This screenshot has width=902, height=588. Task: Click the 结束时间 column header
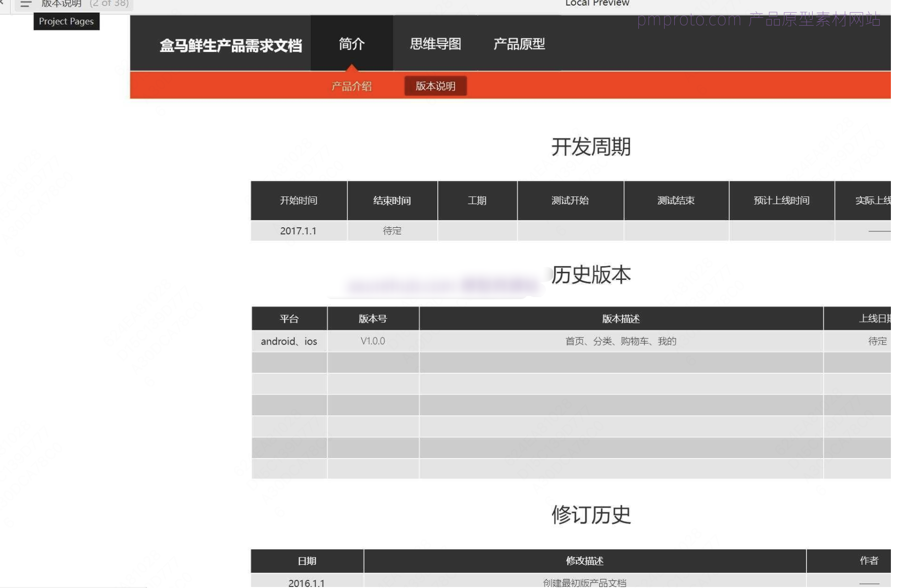click(392, 201)
